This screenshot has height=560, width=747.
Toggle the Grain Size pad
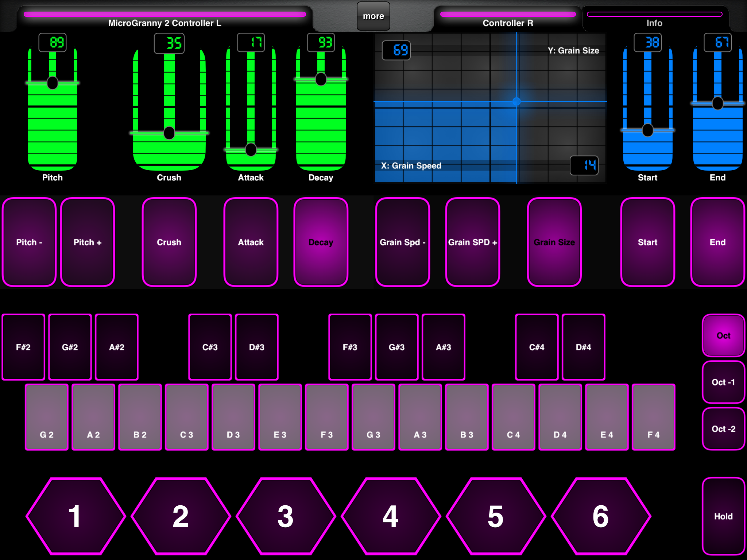554,242
